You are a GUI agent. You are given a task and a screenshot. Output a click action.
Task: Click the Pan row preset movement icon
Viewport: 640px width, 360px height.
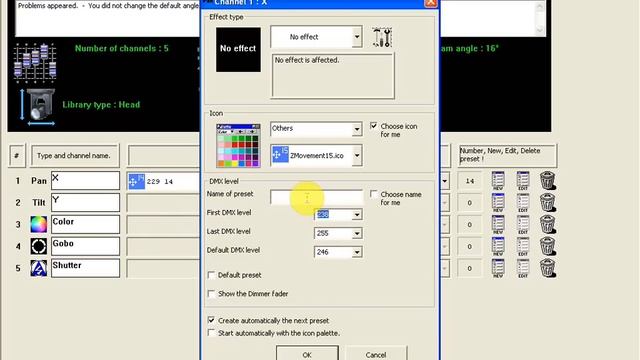tap(136, 181)
